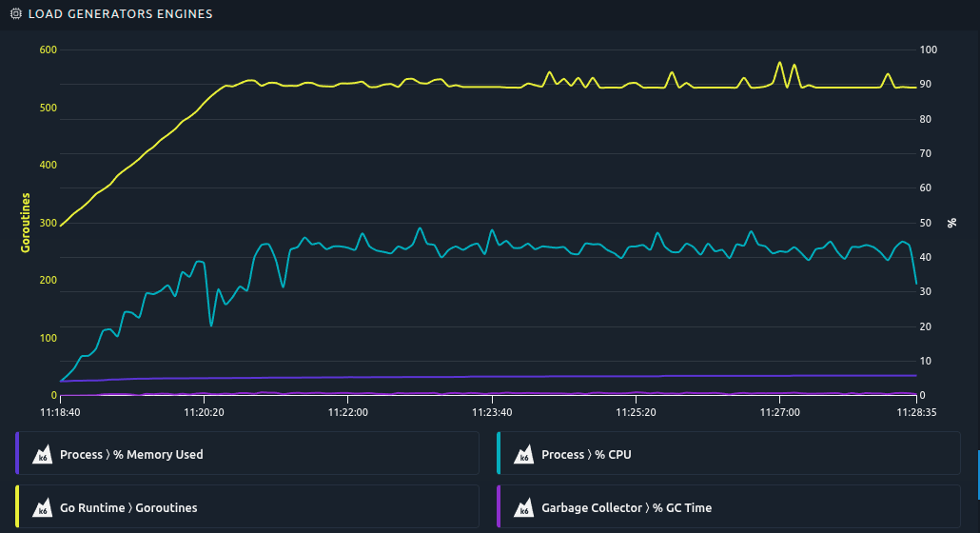
Task: Click the 400 value on Goroutines axis
Action: click(49, 165)
